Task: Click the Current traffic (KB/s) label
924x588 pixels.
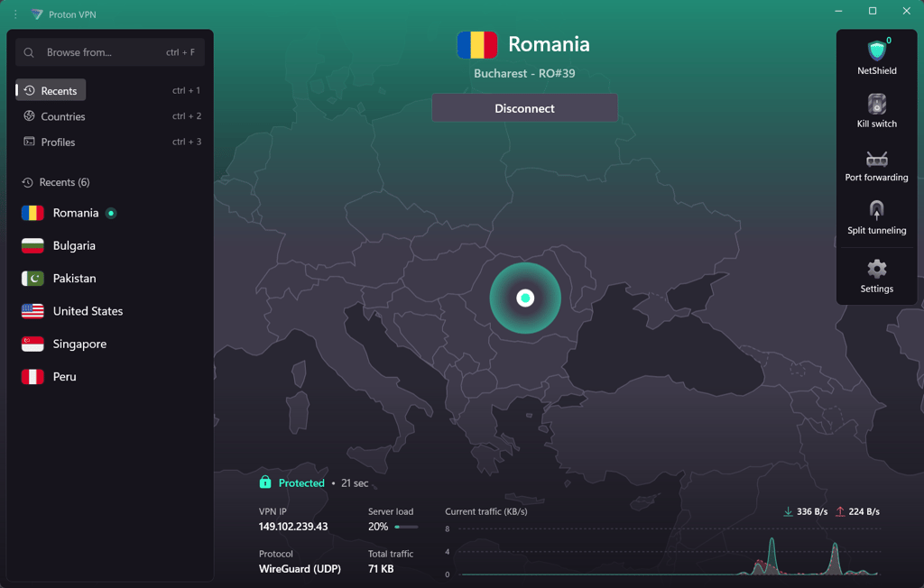Action: 486,511
